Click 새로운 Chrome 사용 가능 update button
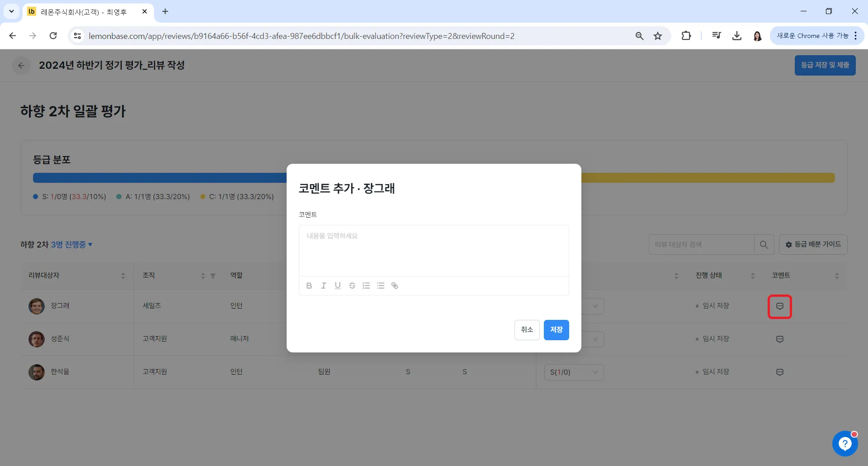Screen dimensions: 868x466 click(816, 36)
